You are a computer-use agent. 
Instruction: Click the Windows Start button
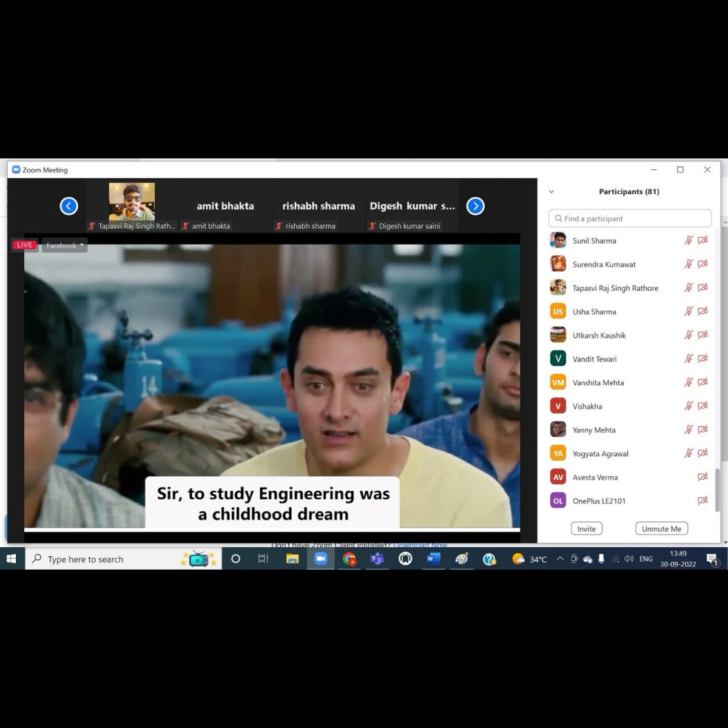pyautogui.click(x=12, y=559)
